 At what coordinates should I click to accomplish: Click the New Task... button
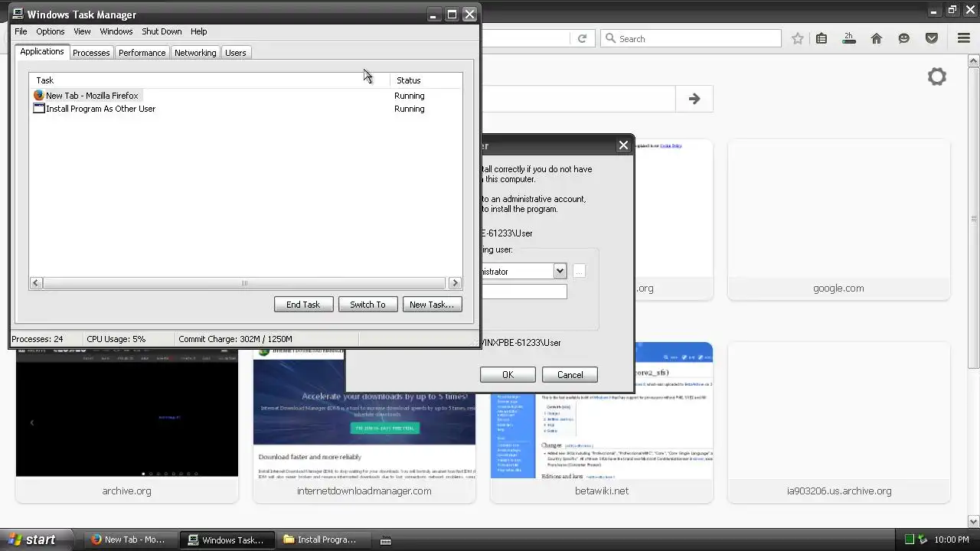point(432,305)
